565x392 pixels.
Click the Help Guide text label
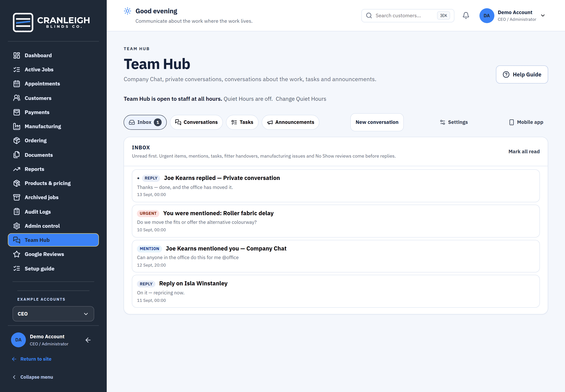click(x=527, y=74)
